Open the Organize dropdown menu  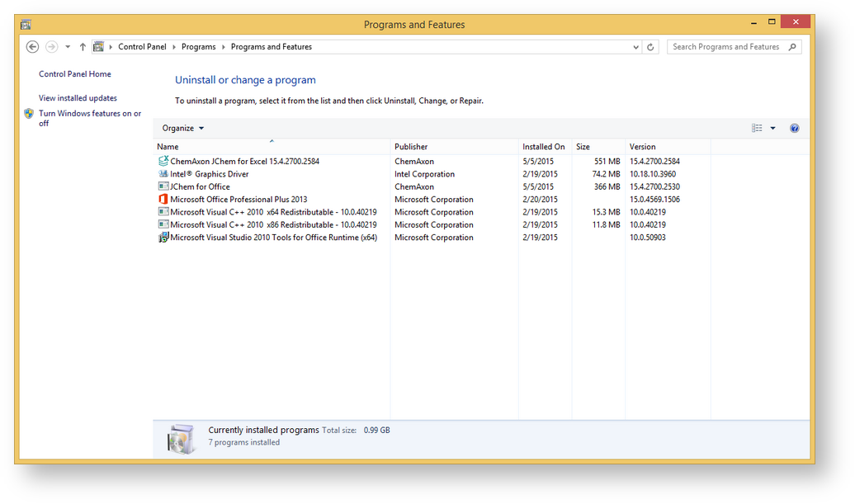coord(182,128)
